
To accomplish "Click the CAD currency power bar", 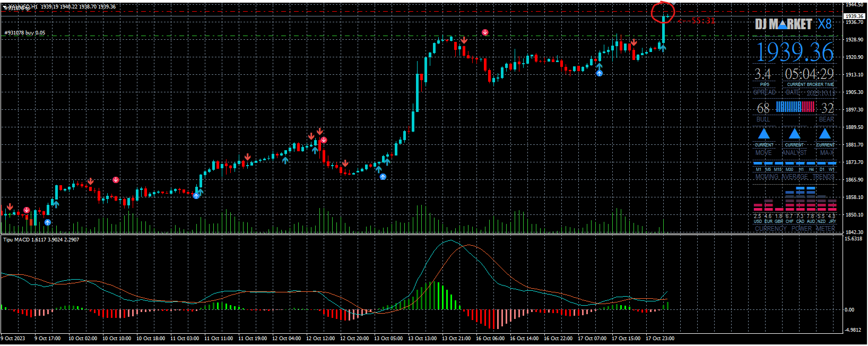I will [800, 199].
